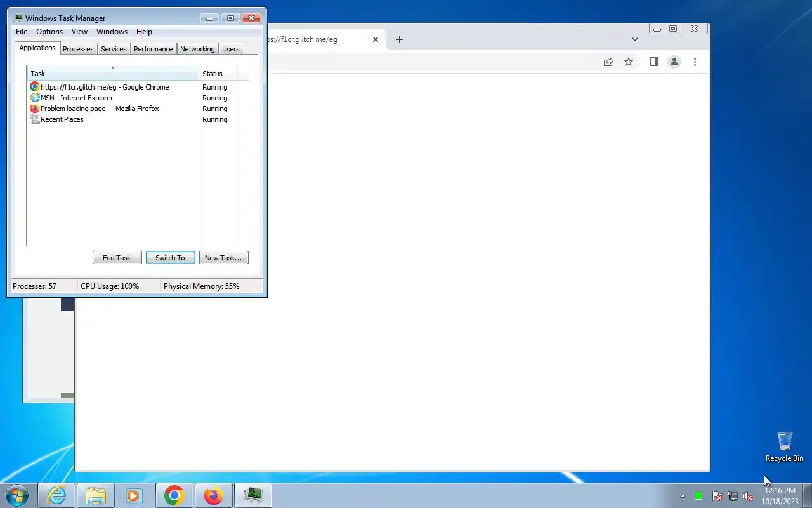
Task: Click the f1cr.glitch.me/eg tab title in Chrome
Action: (x=303, y=39)
